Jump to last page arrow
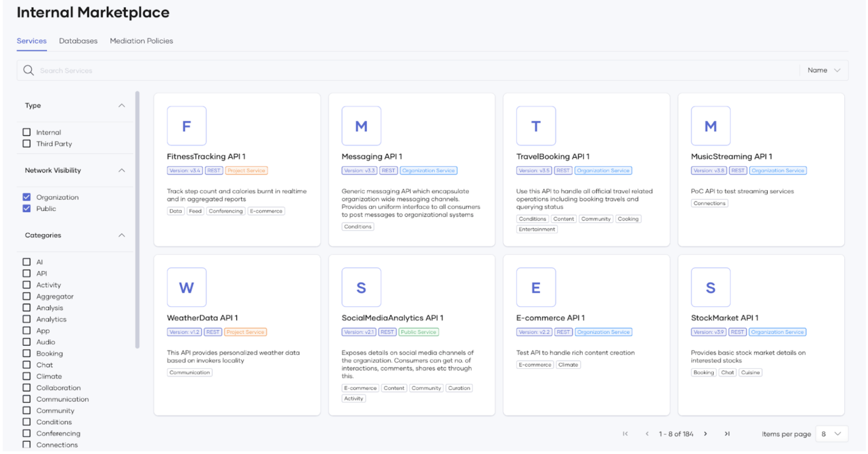868x454 pixels. click(x=727, y=434)
